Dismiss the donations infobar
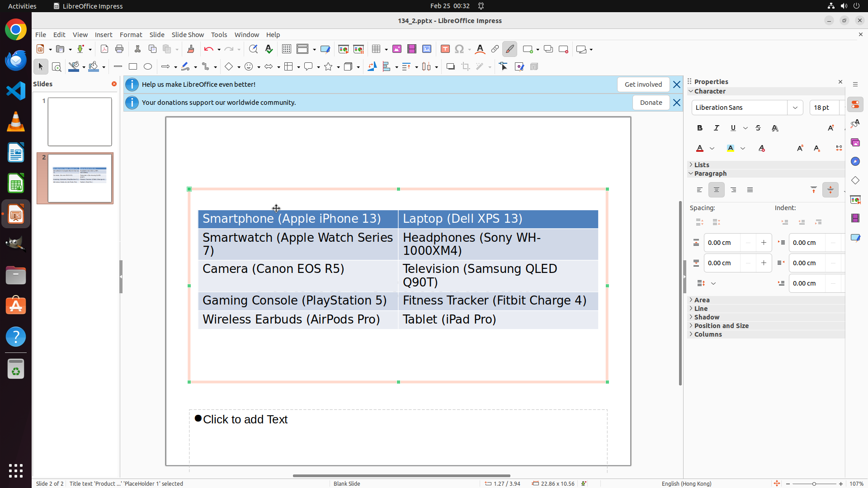Viewport: 868px width, 488px height. (x=677, y=103)
